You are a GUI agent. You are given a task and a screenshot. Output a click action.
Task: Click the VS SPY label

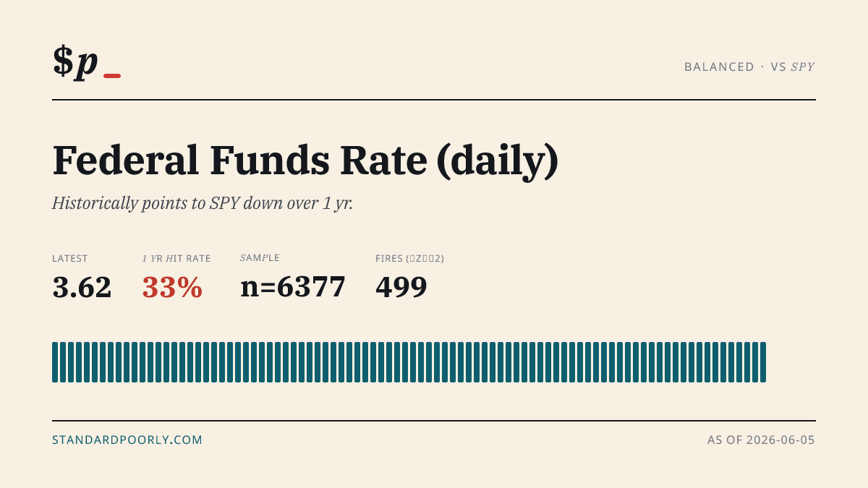[793, 67]
